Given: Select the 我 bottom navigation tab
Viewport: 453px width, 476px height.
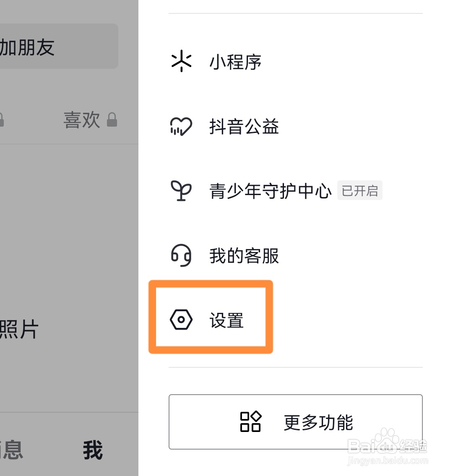Looking at the screenshot, I should [x=93, y=450].
